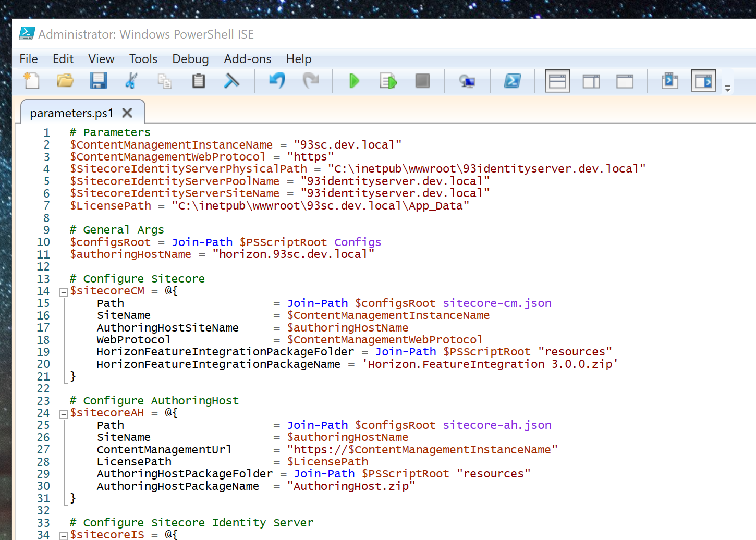Viewport: 756px width, 540px height.
Task: Show the script pane maximized
Action: click(625, 81)
